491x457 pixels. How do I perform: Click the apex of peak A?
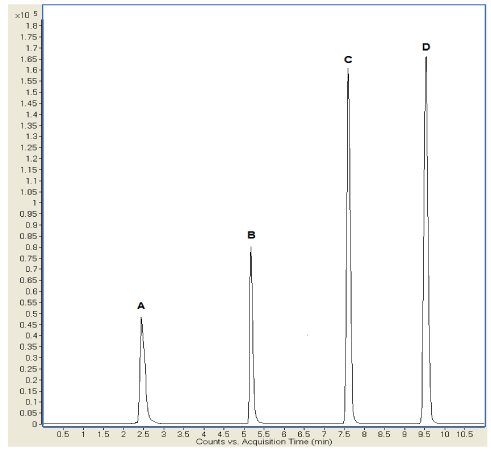click(x=141, y=318)
